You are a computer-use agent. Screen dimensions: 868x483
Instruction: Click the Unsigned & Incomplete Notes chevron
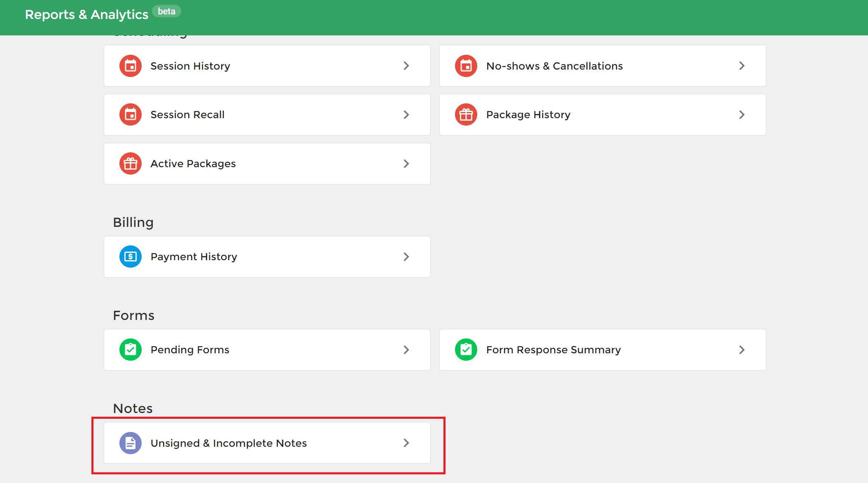[406, 443]
